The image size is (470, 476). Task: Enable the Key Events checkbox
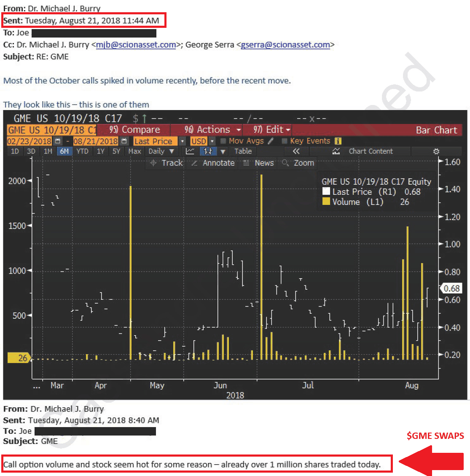284,141
